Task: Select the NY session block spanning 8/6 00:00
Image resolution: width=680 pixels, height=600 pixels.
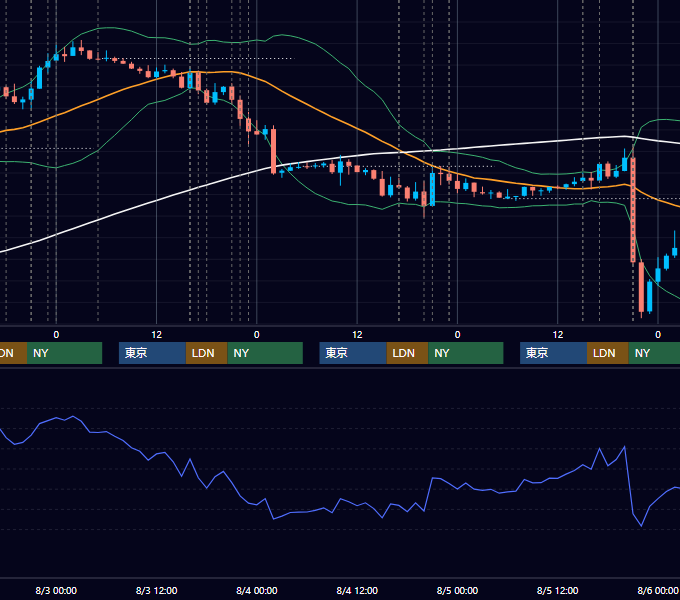Action: coord(654,353)
